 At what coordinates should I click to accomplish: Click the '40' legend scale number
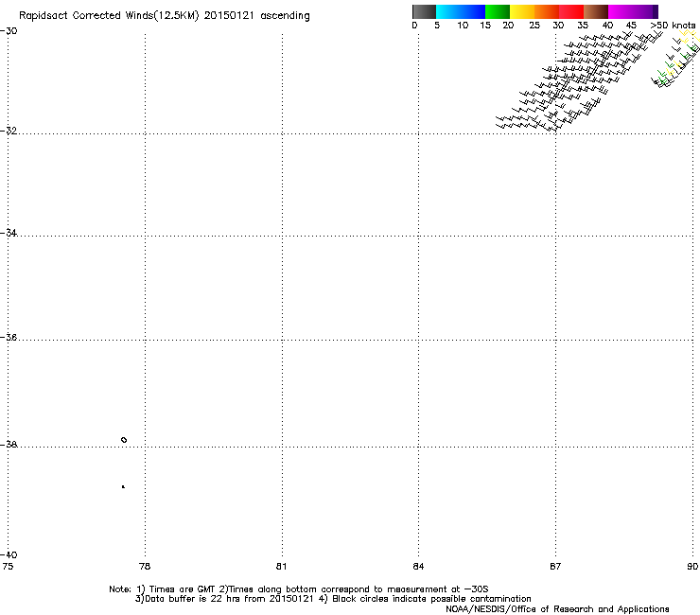(607, 26)
